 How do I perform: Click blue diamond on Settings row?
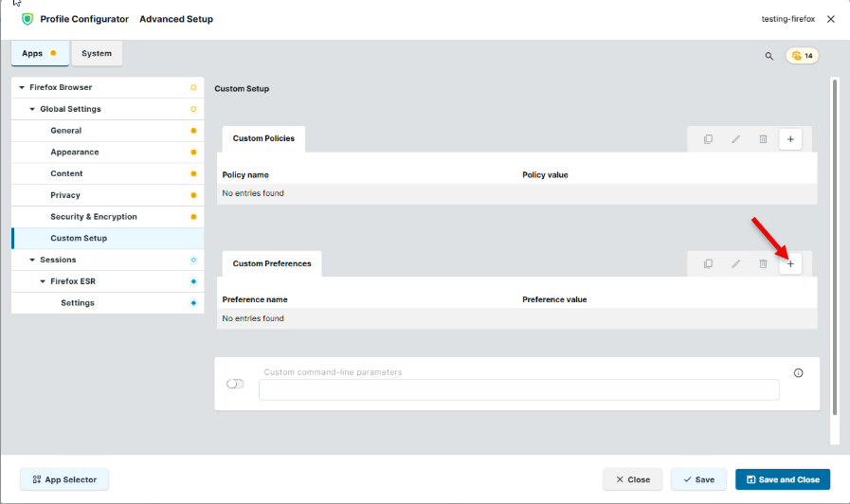193,303
